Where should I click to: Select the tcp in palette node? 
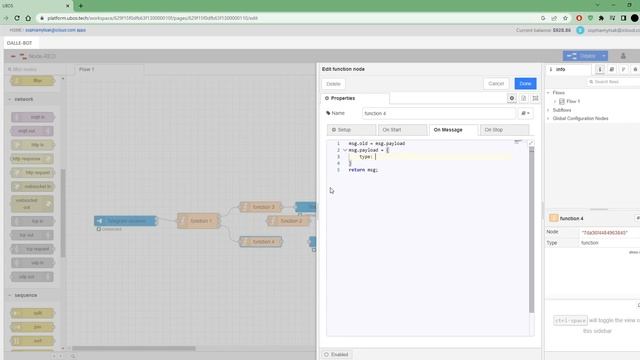tap(33, 221)
